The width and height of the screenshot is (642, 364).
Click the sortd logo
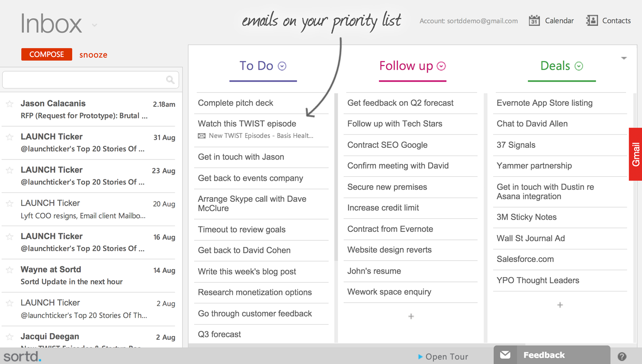(x=22, y=356)
